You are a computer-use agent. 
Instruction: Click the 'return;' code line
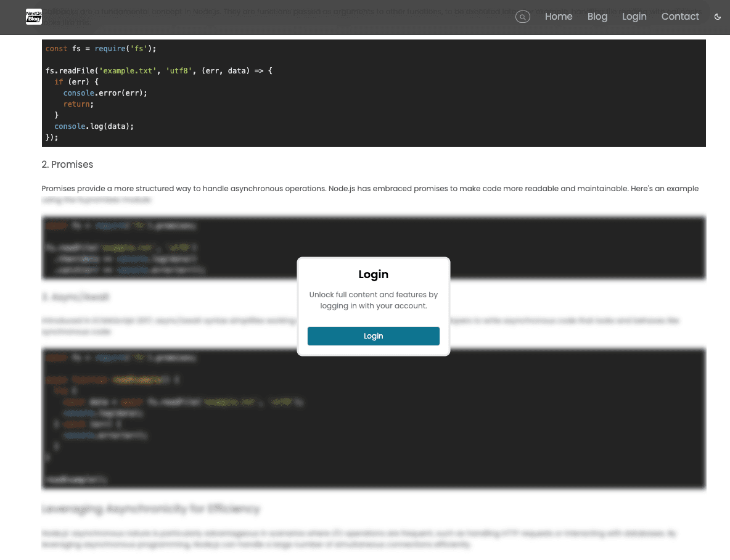click(x=78, y=104)
